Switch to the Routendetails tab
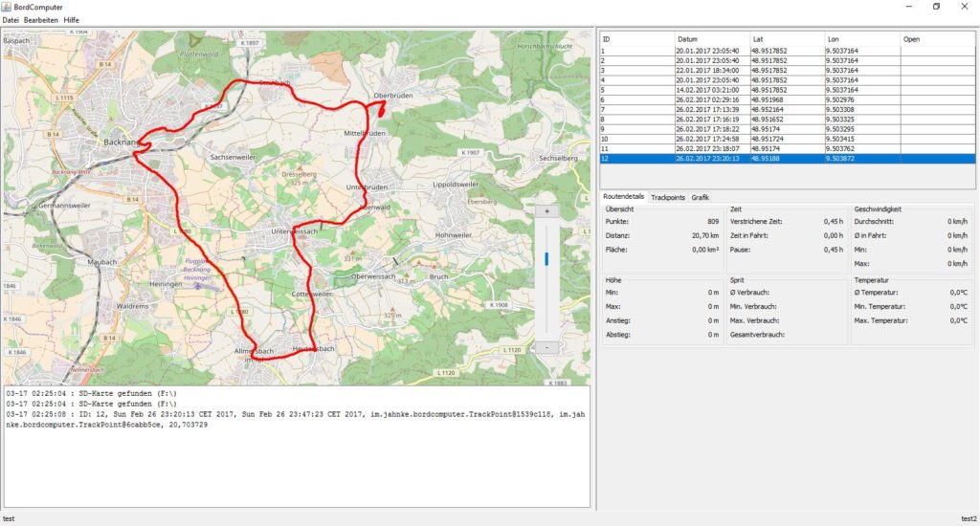The image size is (980, 526). [x=623, y=197]
